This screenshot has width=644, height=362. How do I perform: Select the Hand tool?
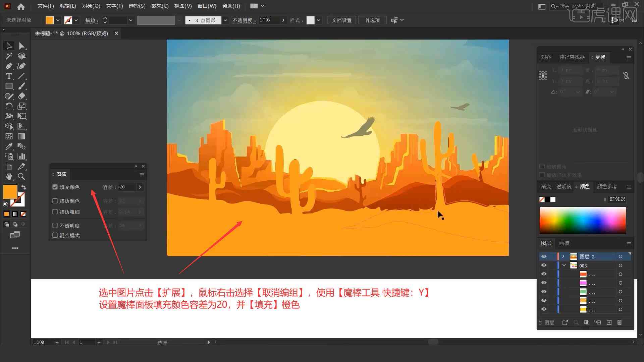(x=8, y=176)
